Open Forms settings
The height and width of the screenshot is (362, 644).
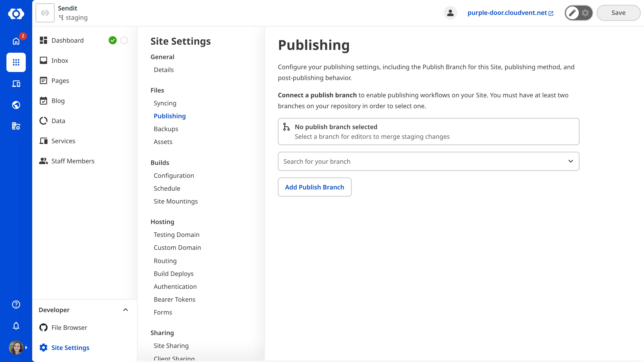pos(163,312)
